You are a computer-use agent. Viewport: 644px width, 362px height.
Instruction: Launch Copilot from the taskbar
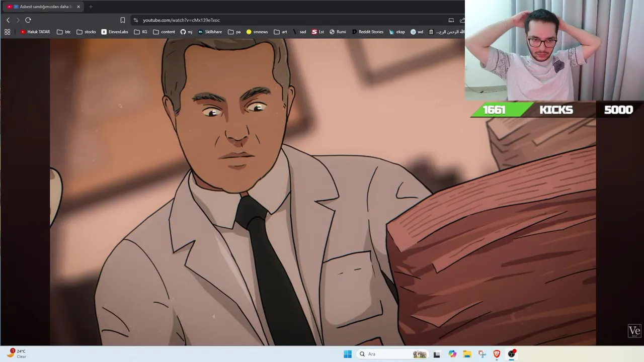tap(452, 354)
